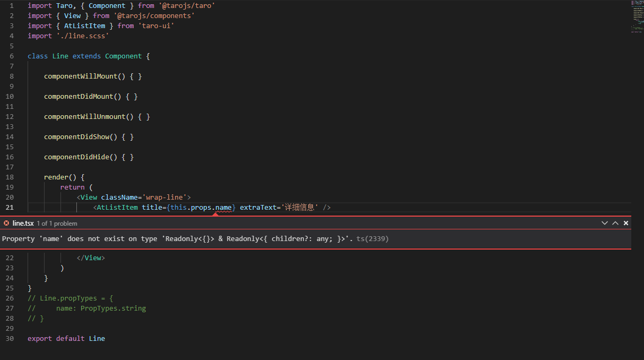644x360 pixels.
Task: Click componentDidMount() on line 10
Action: coord(82,96)
